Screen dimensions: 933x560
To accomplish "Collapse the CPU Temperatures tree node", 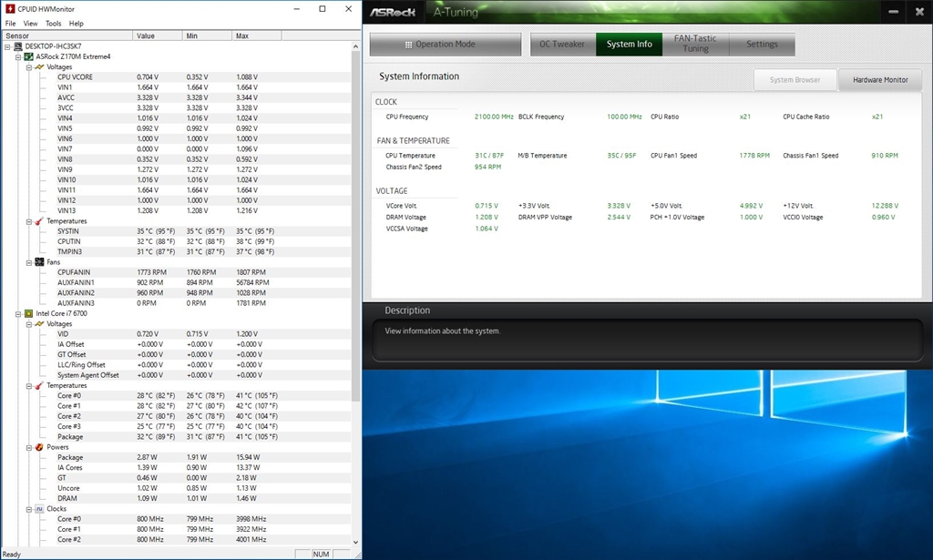I will coord(28,386).
